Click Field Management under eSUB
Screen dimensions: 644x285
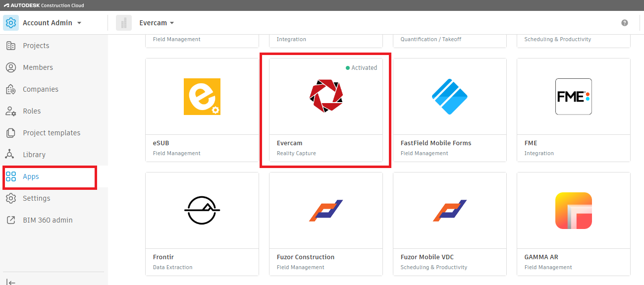[177, 153]
